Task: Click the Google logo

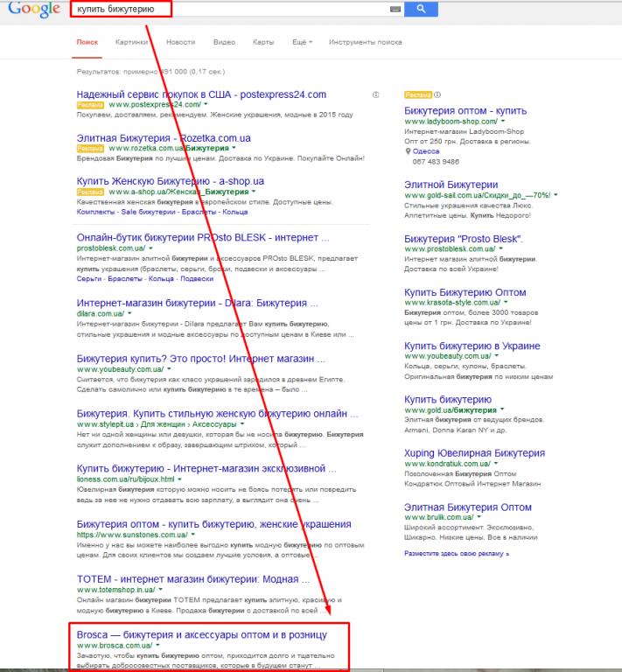Action: pyautogui.click(x=34, y=9)
